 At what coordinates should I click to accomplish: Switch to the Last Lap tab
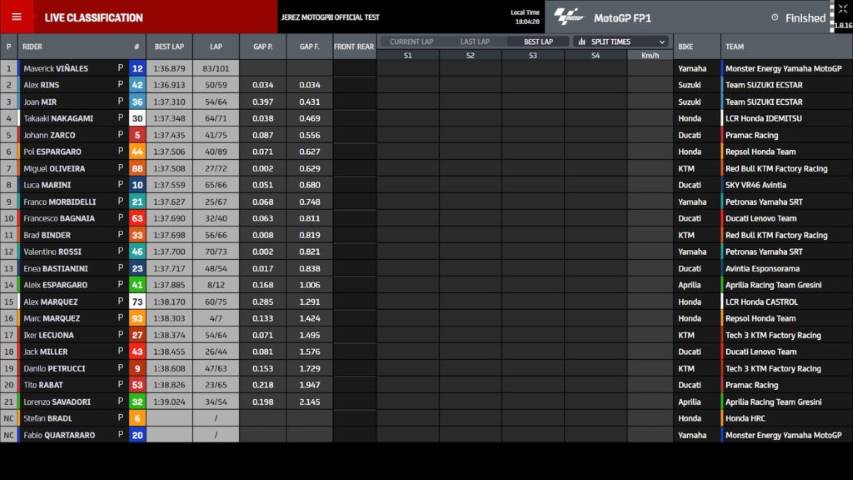[474, 41]
